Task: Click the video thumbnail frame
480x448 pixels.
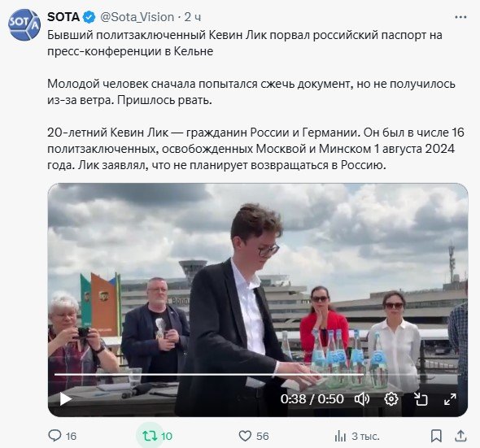Action: pos(258,300)
